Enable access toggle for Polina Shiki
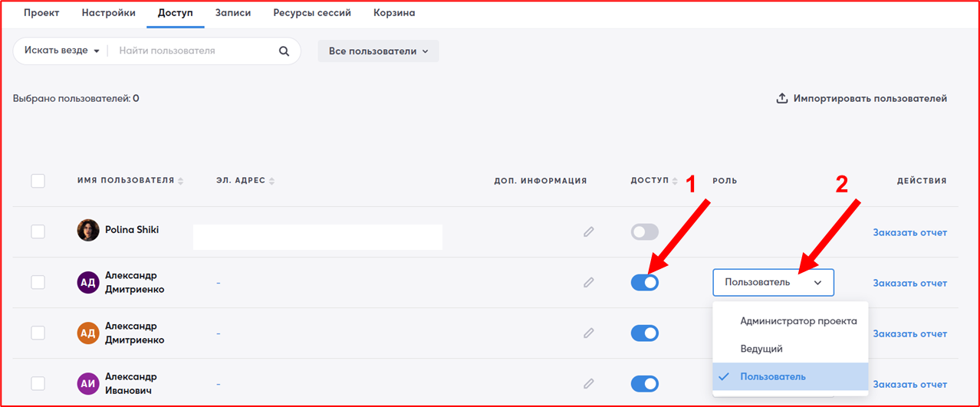 pos(644,231)
